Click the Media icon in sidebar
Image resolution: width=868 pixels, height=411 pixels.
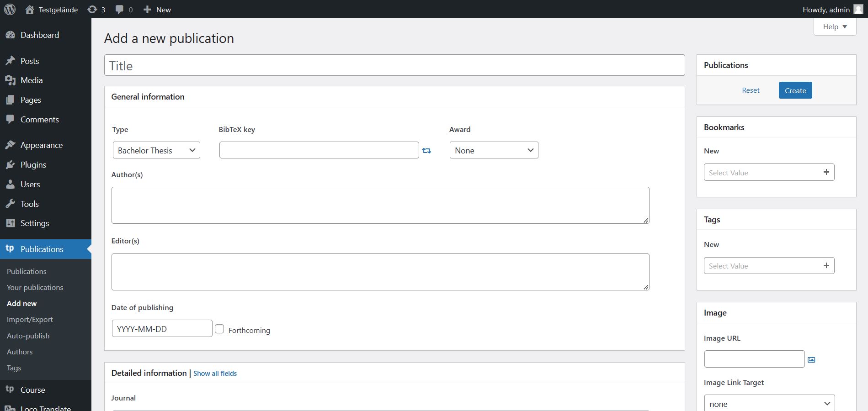10,80
